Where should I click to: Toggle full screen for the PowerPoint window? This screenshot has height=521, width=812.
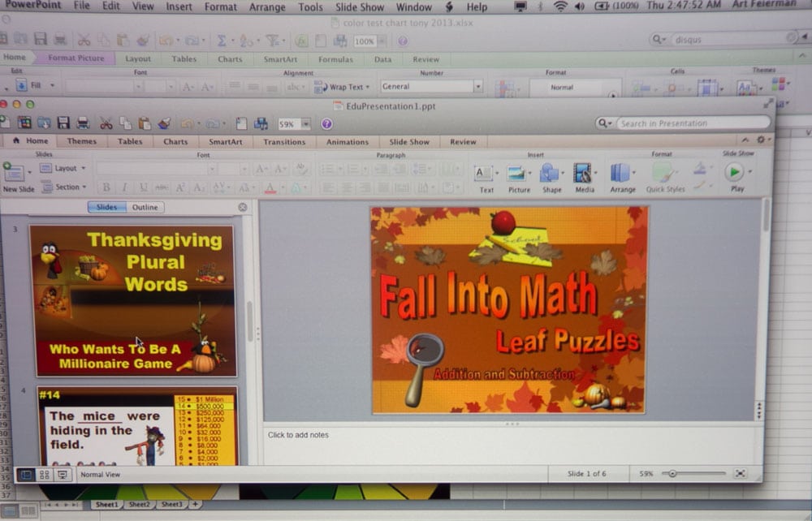point(768,104)
